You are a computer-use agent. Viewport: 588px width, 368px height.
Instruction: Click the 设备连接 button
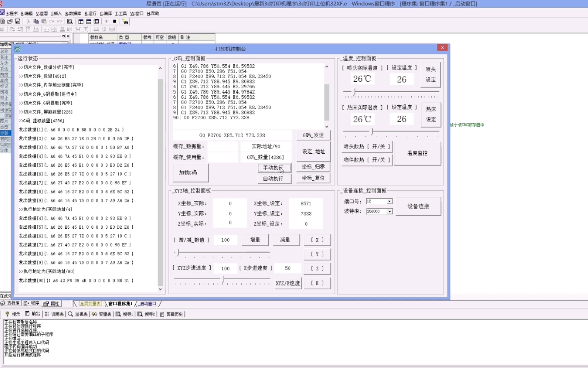point(419,206)
